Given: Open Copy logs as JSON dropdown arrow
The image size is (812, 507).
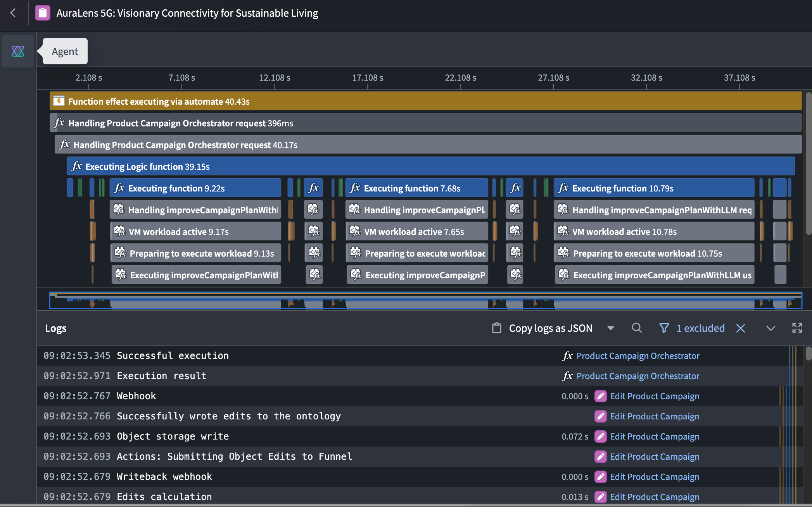Looking at the screenshot, I should (611, 328).
